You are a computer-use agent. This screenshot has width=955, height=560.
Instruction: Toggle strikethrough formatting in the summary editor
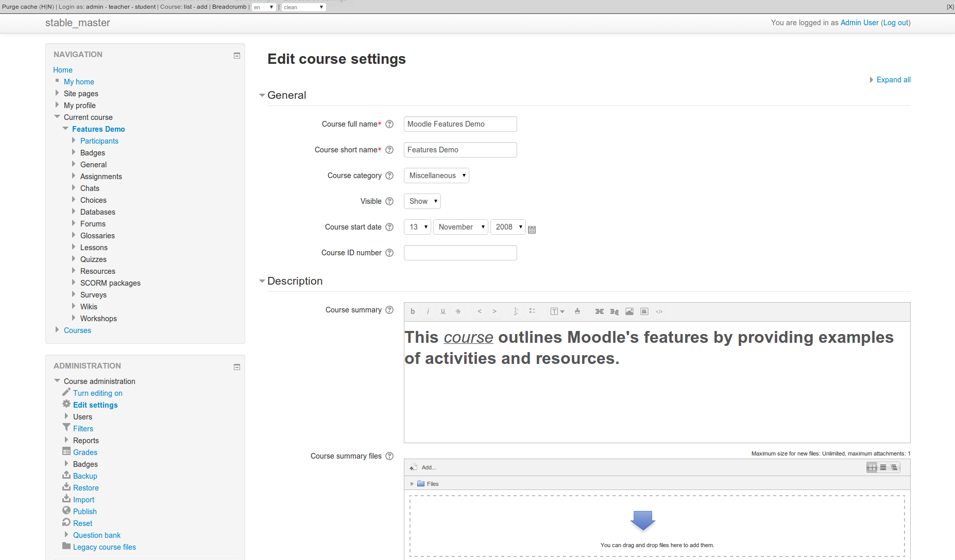(458, 311)
